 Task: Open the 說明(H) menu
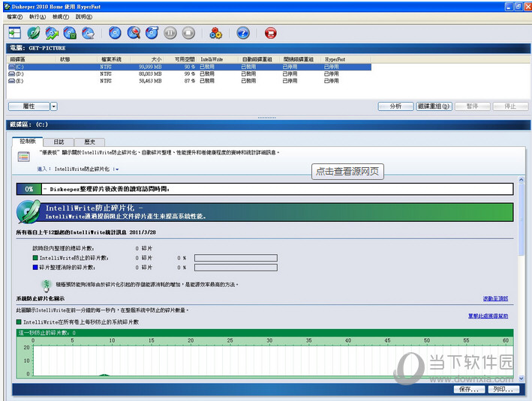[83, 16]
